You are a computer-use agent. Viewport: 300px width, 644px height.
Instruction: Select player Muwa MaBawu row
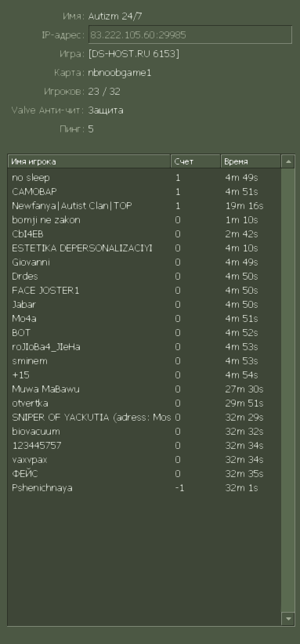coord(144,389)
